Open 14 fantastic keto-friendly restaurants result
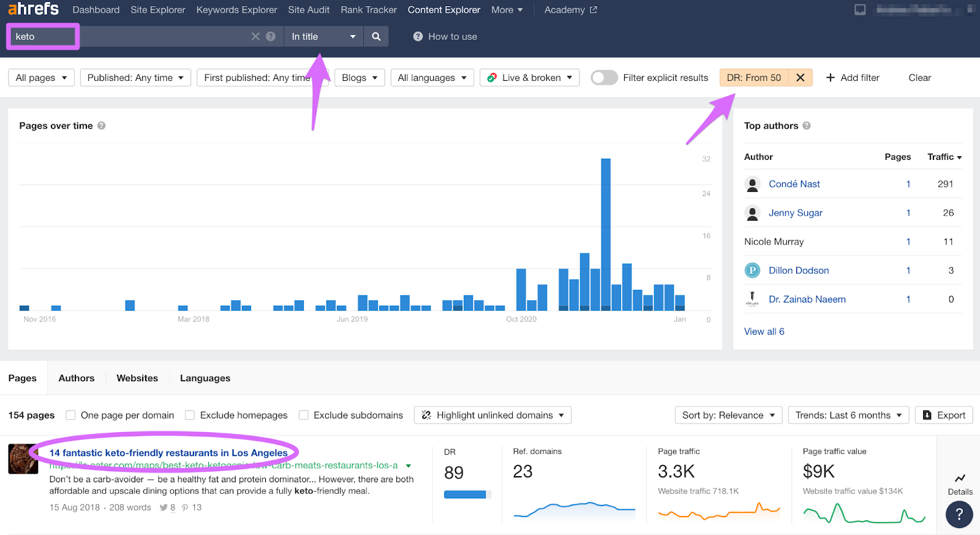Screen dimensions: 980x535 coord(168,453)
